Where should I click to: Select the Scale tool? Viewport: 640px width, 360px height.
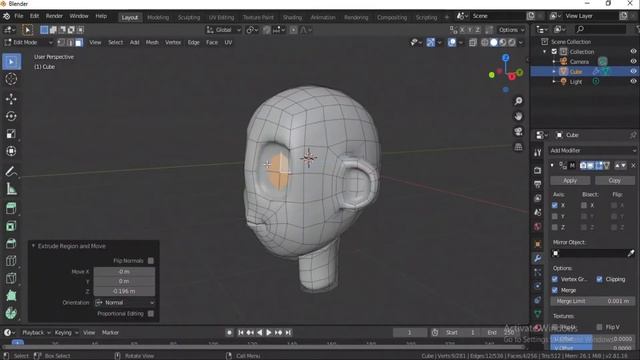tap(11, 134)
